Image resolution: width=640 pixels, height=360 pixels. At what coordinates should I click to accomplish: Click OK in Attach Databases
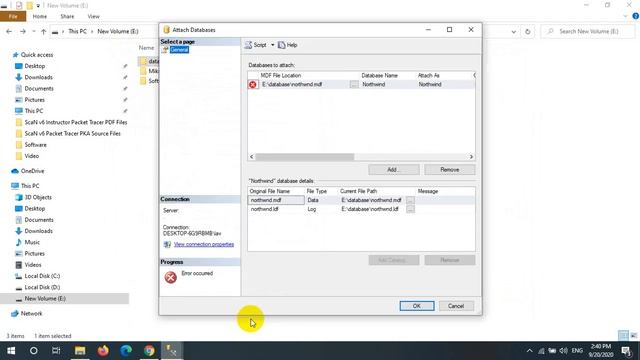(417, 306)
